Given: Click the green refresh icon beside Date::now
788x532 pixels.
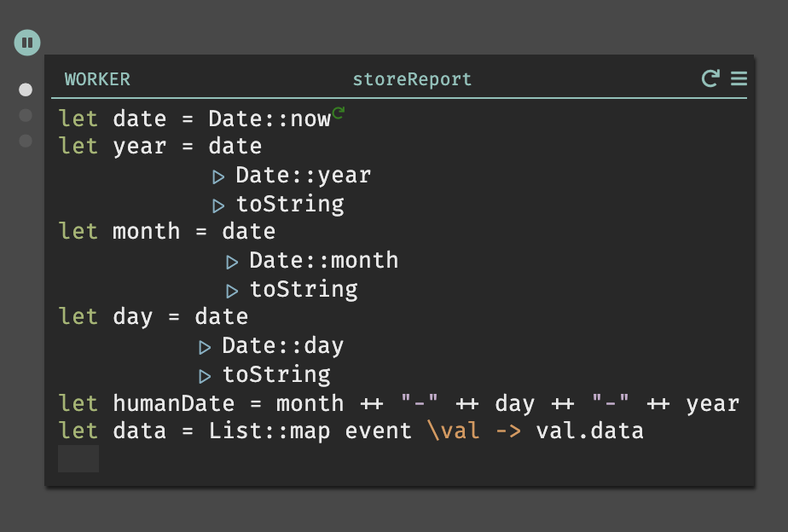Looking at the screenshot, I should point(339,113).
